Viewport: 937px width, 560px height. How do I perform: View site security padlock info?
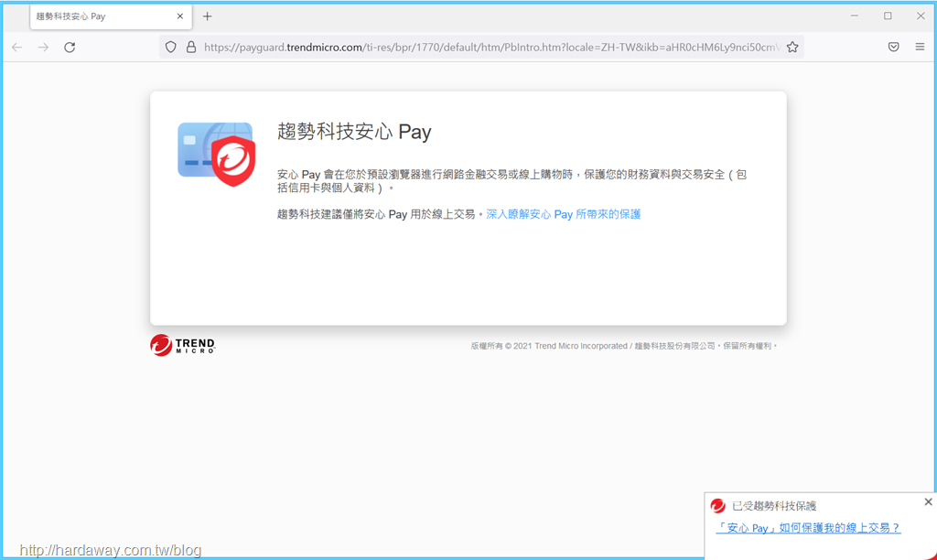[x=191, y=48]
